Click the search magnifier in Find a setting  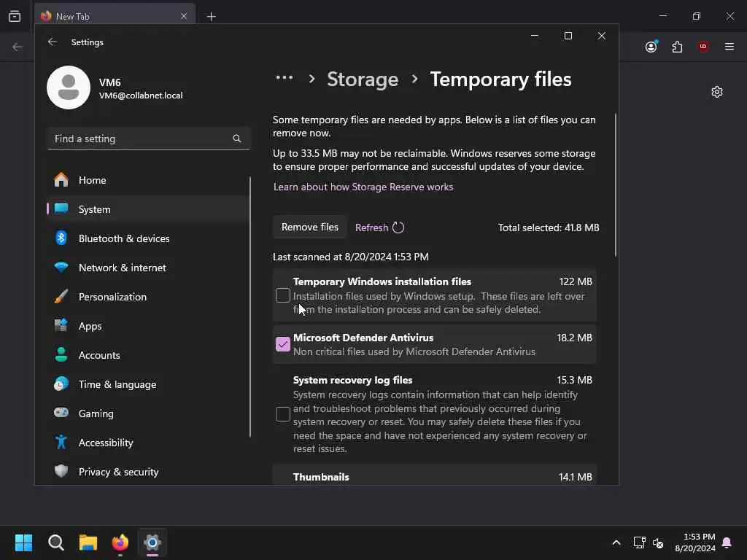pos(237,139)
